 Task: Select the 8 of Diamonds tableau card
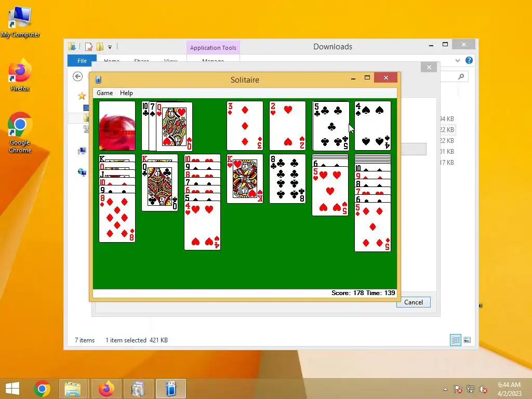tap(117, 218)
